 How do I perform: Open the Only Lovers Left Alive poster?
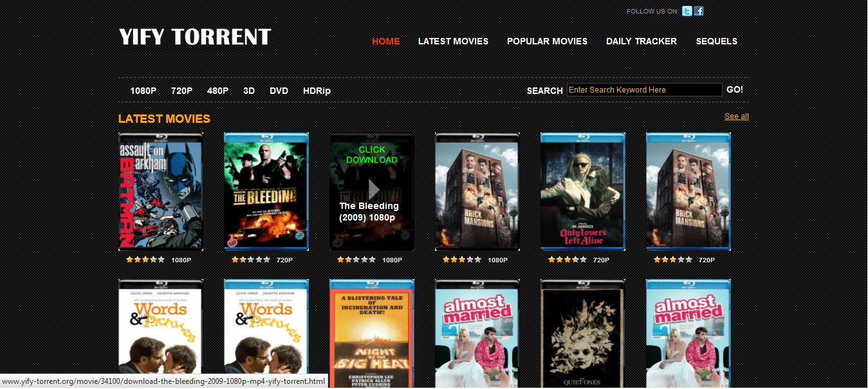pyautogui.click(x=583, y=192)
